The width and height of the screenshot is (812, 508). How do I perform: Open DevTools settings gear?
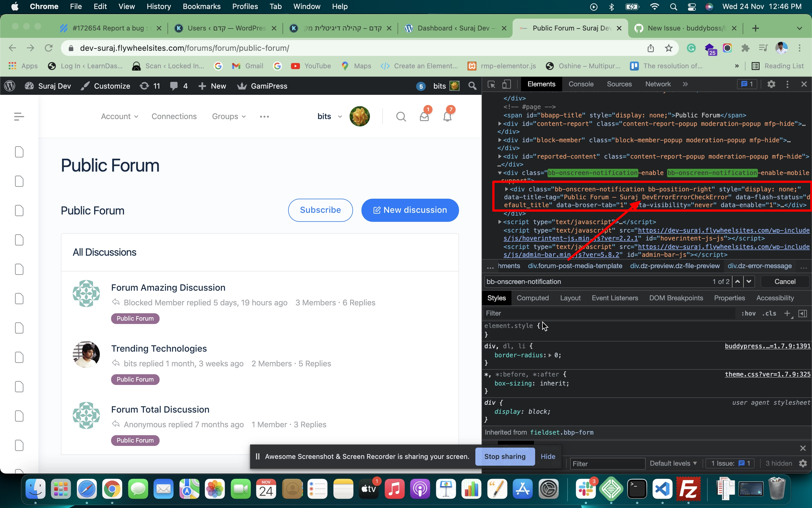[x=771, y=84]
